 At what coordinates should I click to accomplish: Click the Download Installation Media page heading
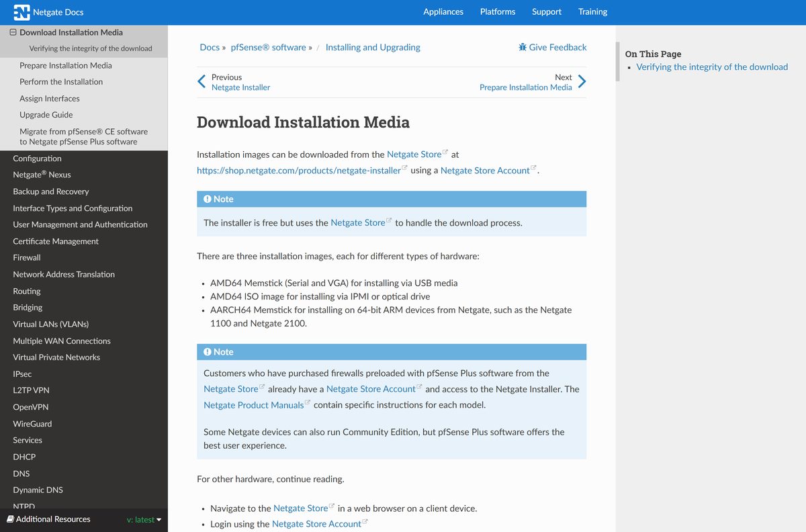coord(303,122)
